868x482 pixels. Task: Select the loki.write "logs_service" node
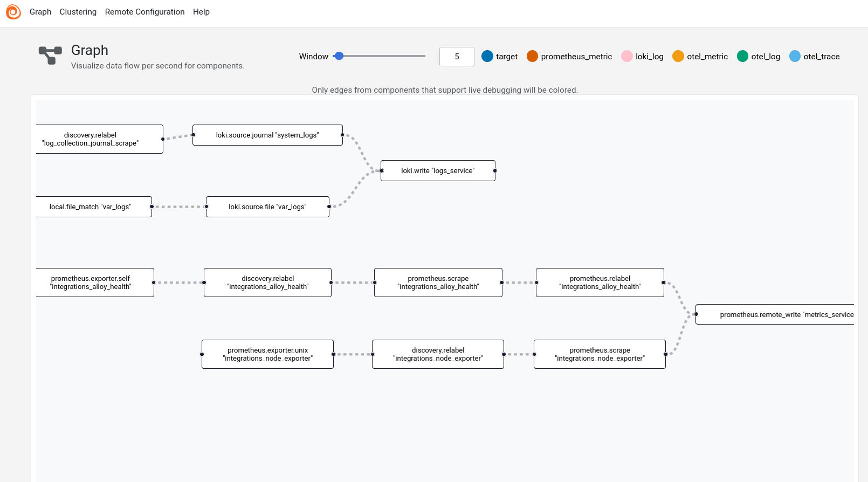click(438, 171)
